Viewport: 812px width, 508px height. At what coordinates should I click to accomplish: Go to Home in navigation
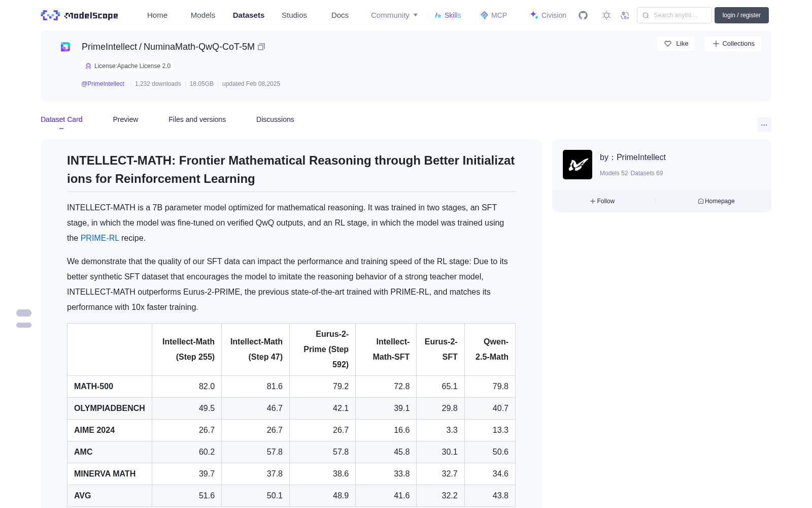click(157, 15)
